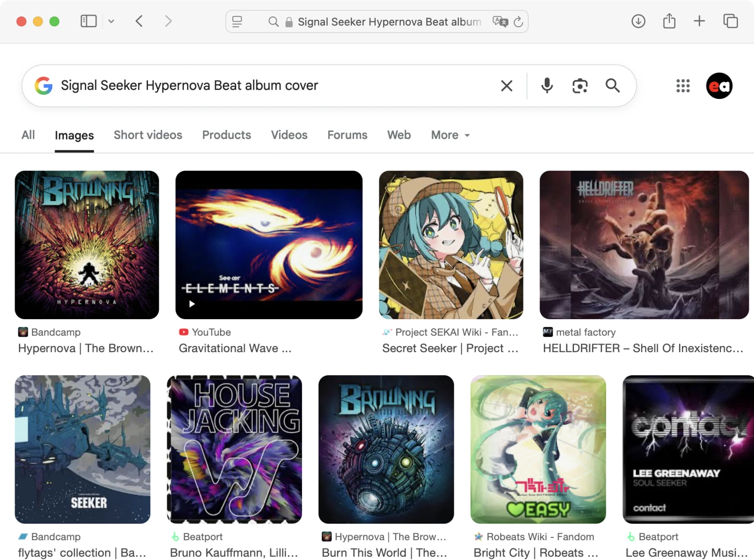This screenshot has height=560, width=754.
Task: Open Safari share menu
Action: coord(669,21)
